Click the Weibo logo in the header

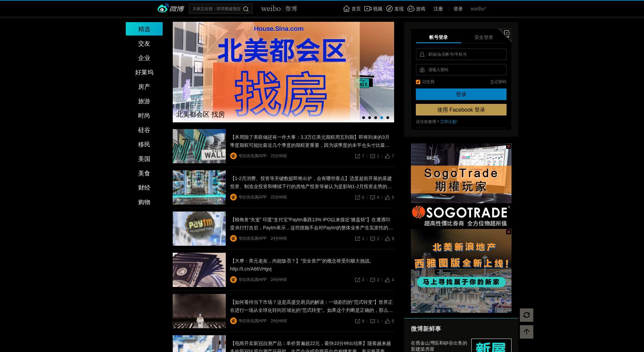click(171, 8)
